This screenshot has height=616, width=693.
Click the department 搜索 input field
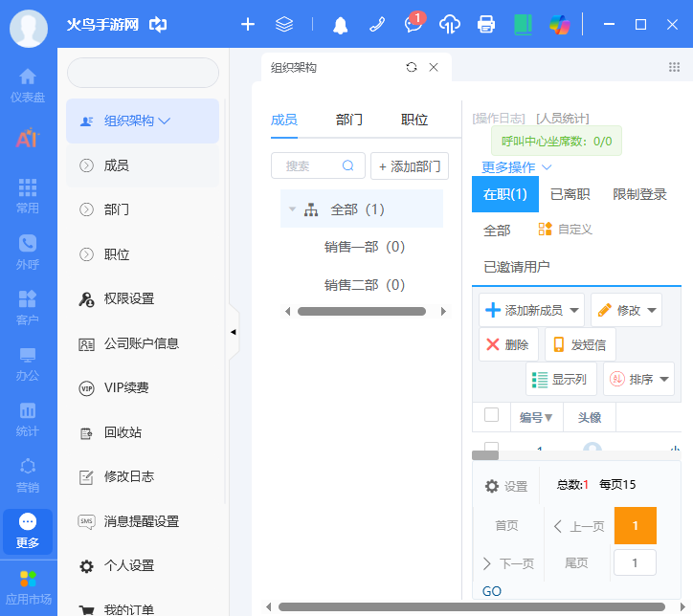318,166
